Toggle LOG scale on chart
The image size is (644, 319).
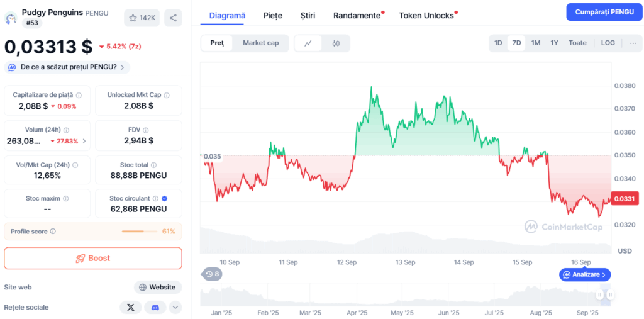608,43
